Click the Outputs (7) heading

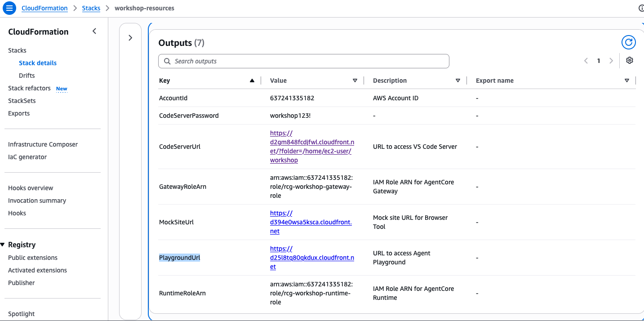(182, 43)
